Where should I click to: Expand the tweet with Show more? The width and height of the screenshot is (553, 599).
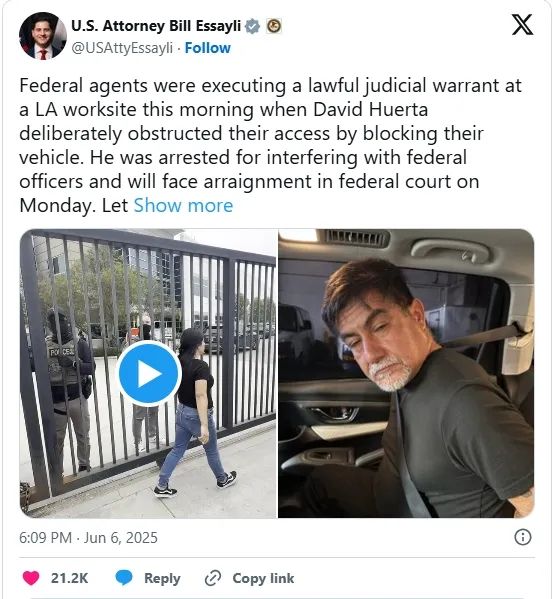183,206
